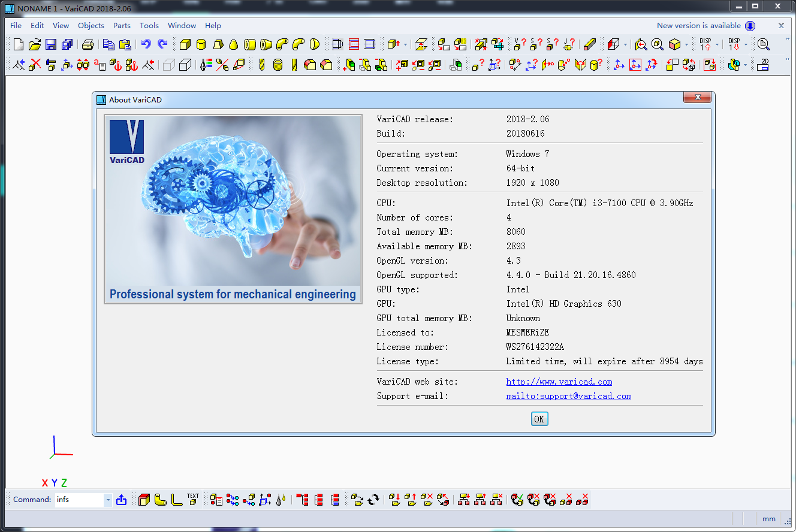
Task: Click the circular refresh arrows icon
Action: 373,499
